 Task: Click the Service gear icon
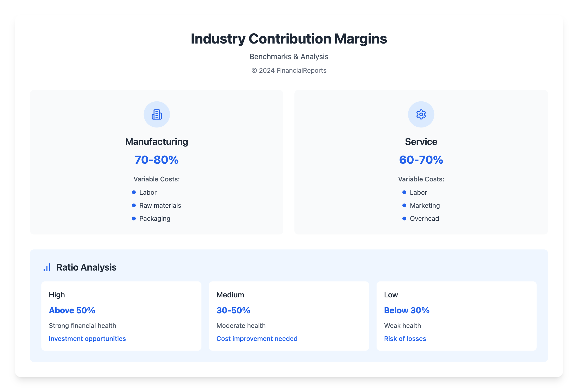point(421,114)
